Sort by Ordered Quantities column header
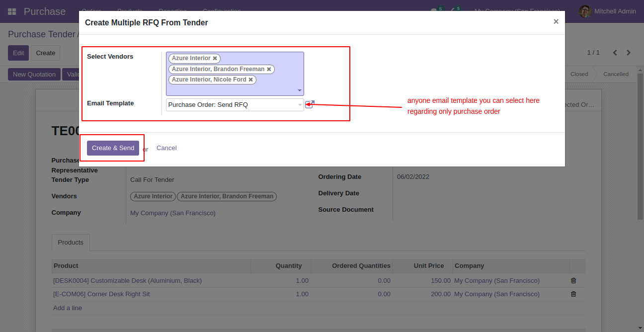The image size is (644, 332). [352, 266]
